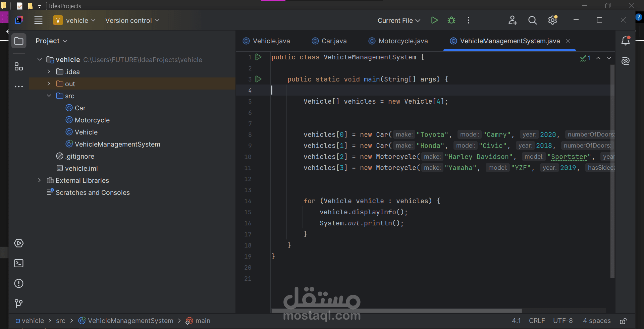Switch to the Motorcycle.java tab
This screenshot has height=329, width=644.
click(x=398, y=41)
